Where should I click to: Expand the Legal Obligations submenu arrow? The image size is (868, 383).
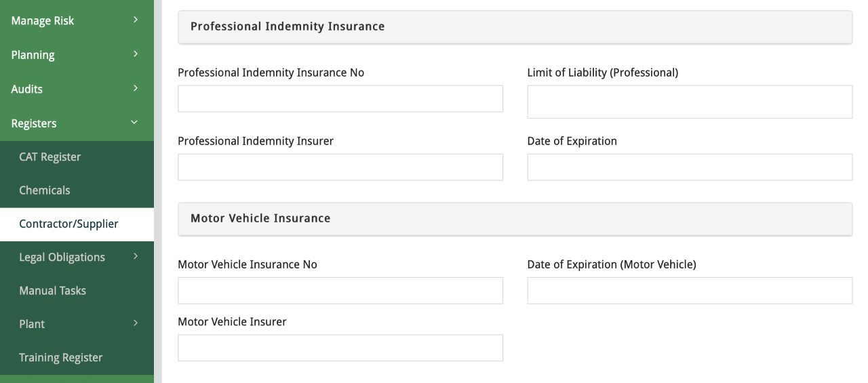136,257
